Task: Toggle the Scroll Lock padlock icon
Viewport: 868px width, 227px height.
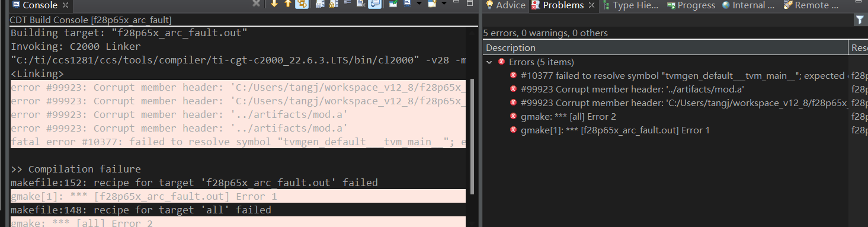Action: tap(334, 4)
